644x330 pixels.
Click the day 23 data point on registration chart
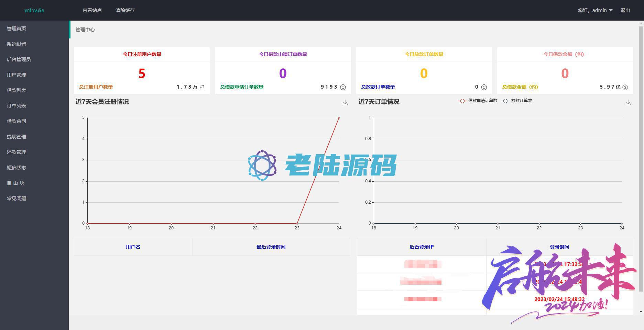297,224
